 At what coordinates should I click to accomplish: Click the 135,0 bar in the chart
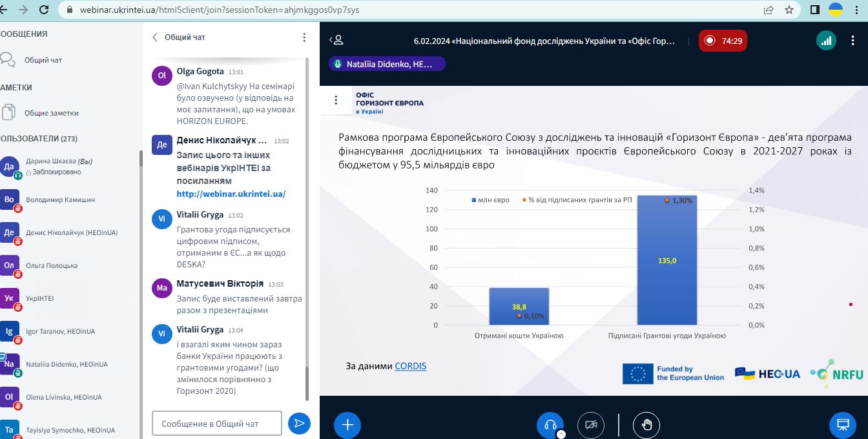(667, 260)
